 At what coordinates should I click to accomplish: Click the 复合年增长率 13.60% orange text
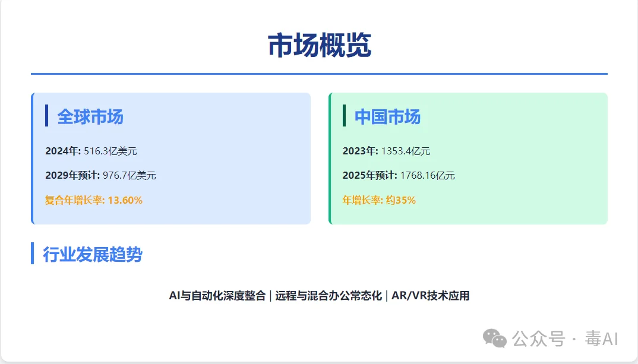93,200
